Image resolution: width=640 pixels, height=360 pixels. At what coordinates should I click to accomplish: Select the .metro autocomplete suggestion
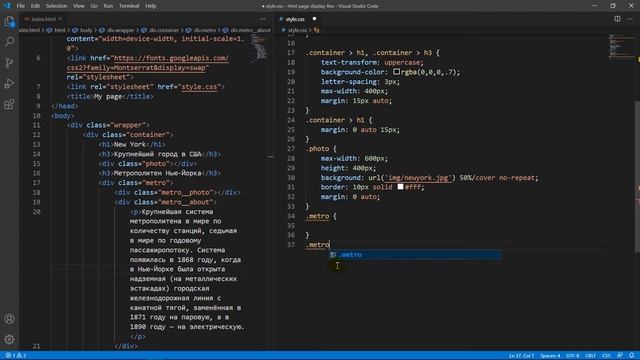[415, 255]
